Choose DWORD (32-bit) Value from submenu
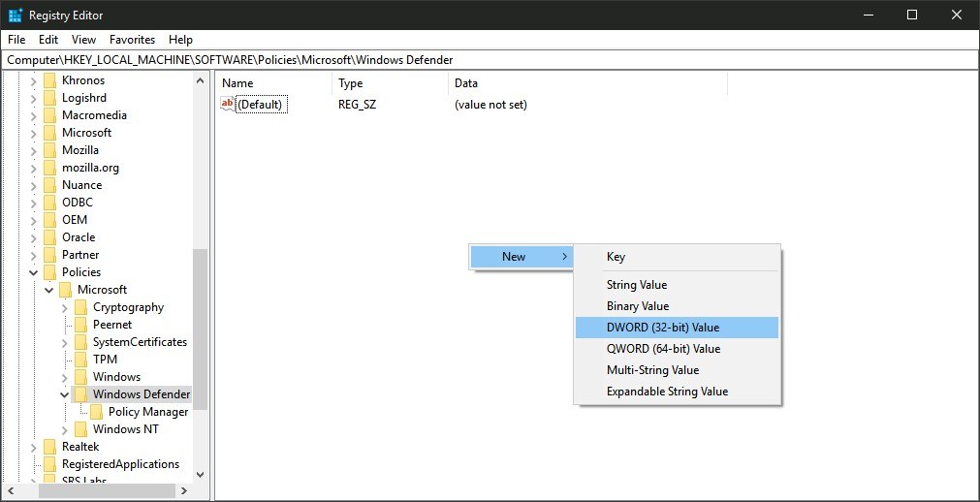This screenshot has width=980, height=502. [x=663, y=328]
